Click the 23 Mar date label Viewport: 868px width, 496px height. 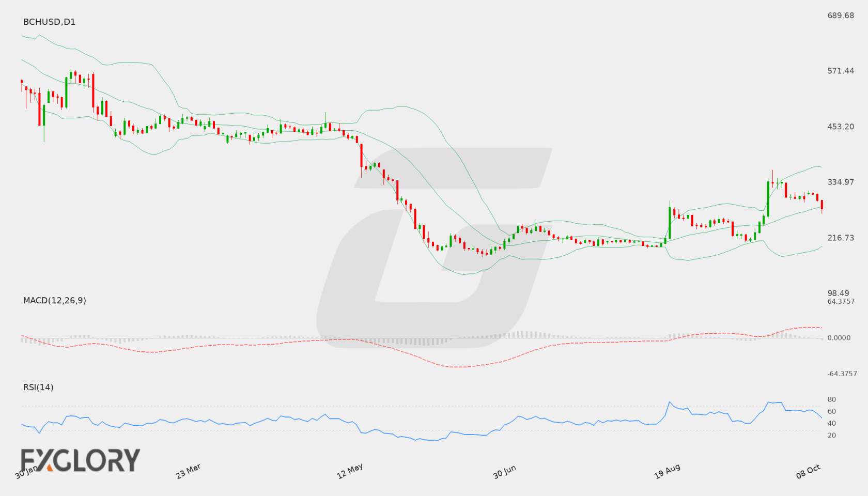(x=188, y=471)
